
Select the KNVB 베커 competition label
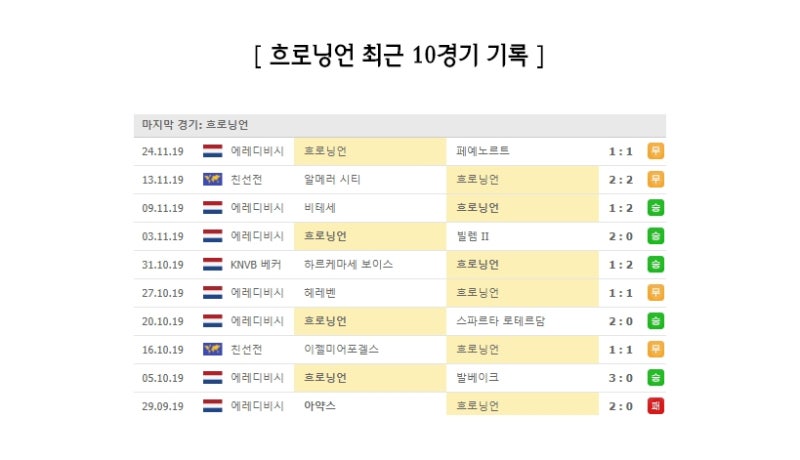[256, 264]
